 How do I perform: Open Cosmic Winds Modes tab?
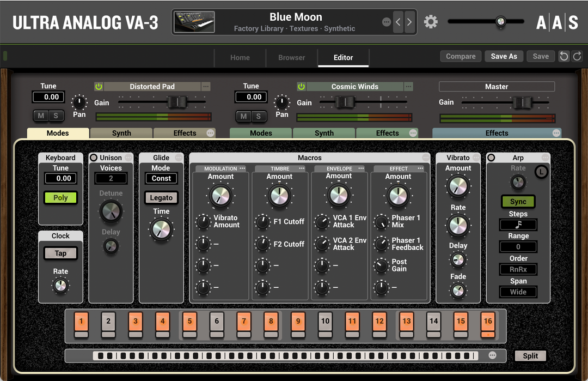point(261,133)
